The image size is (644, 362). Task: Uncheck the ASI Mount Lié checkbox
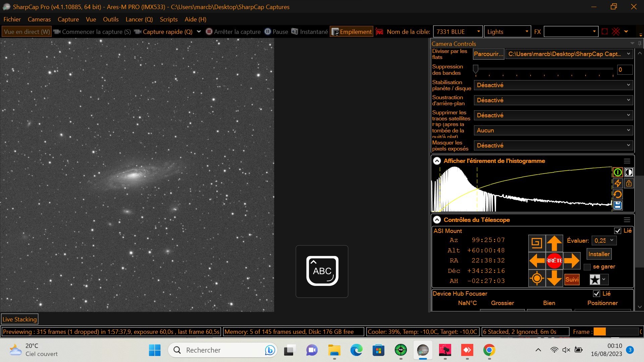[618, 231]
